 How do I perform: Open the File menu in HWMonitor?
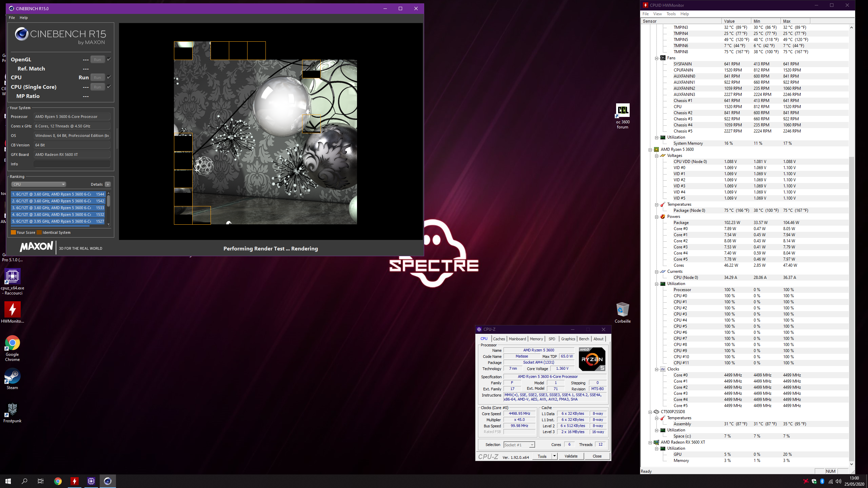tap(646, 14)
